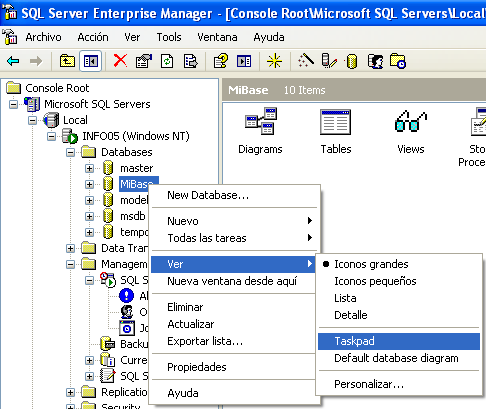Expand the MiBase database node
This screenshot has width=486, height=409.
tap(89, 184)
